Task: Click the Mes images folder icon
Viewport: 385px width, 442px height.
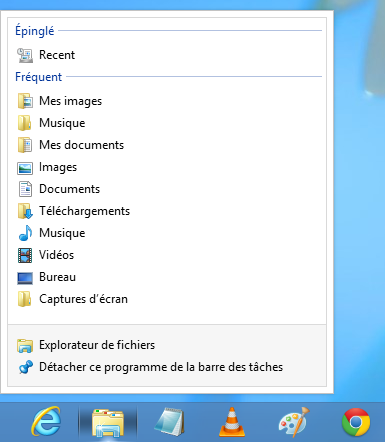Action: 25,101
